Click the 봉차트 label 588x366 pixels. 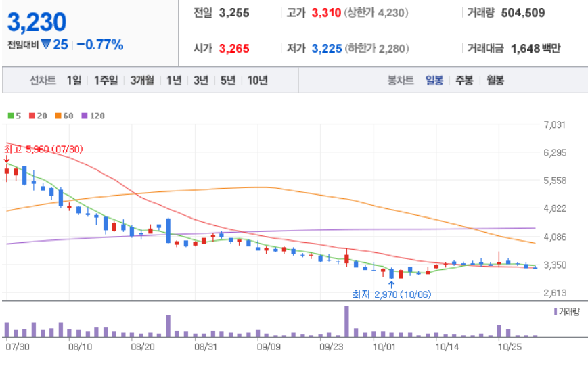point(401,81)
